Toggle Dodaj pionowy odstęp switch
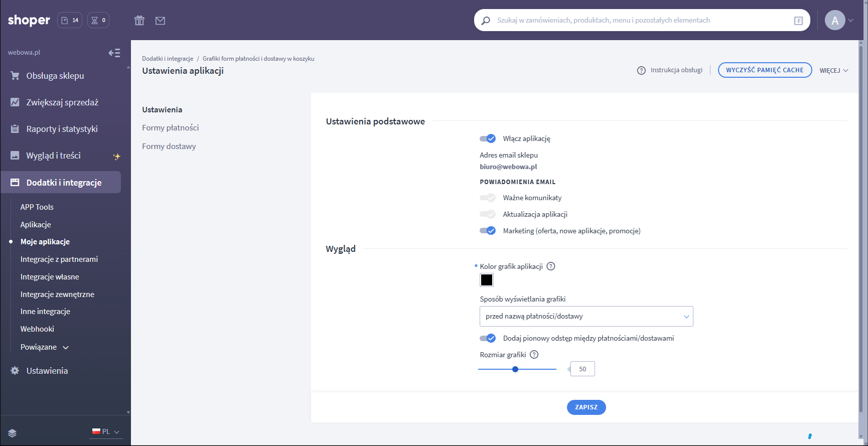The height and width of the screenshot is (446, 868). pos(487,338)
